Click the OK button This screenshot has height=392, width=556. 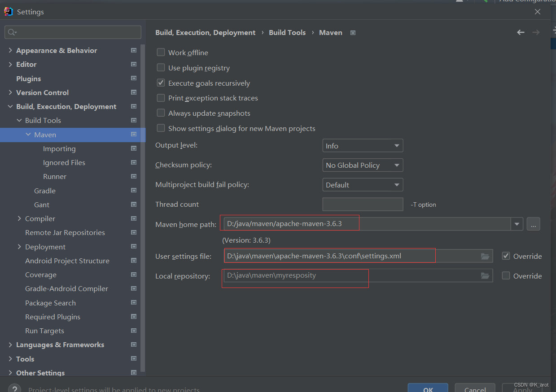(x=428, y=388)
